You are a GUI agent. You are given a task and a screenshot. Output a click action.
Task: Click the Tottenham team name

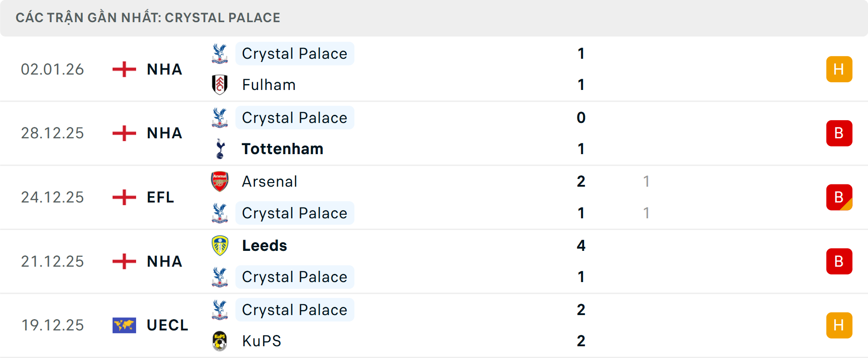click(x=282, y=149)
